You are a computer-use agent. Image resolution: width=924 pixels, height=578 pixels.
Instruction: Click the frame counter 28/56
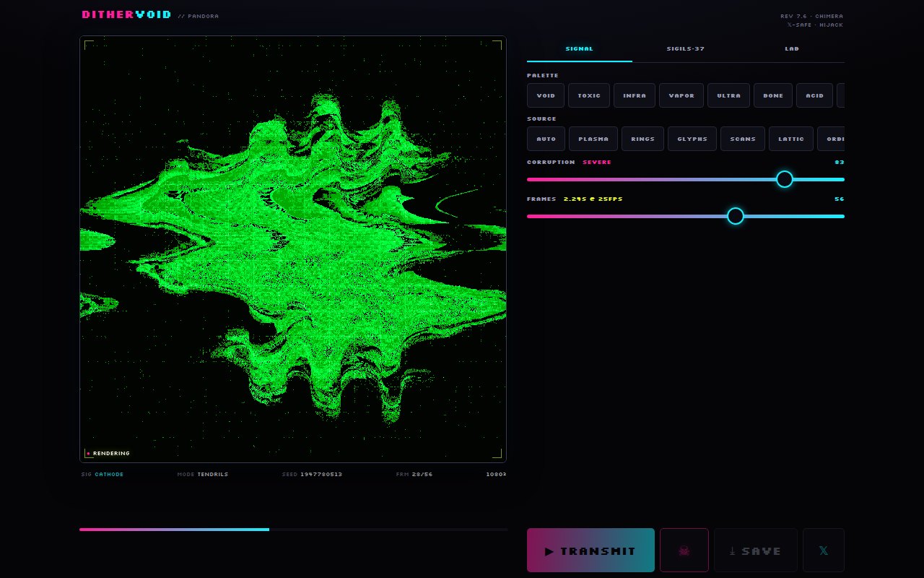(x=422, y=475)
